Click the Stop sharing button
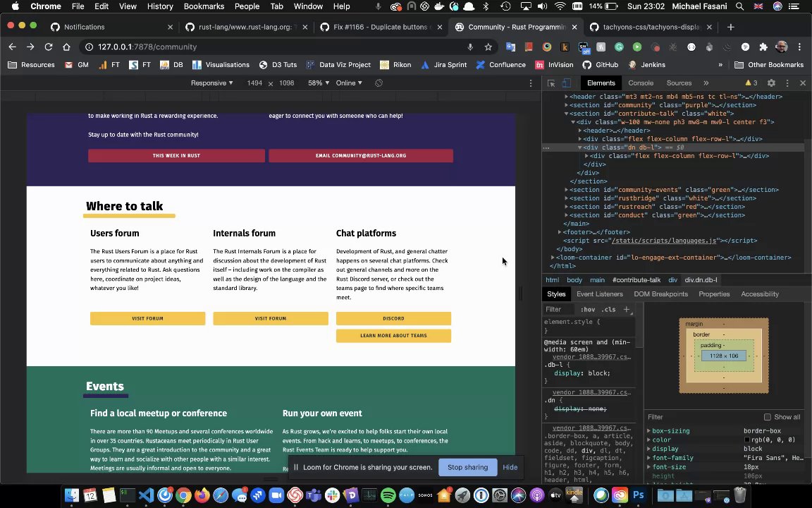The height and width of the screenshot is (508, 812). (x=467, y=467)
